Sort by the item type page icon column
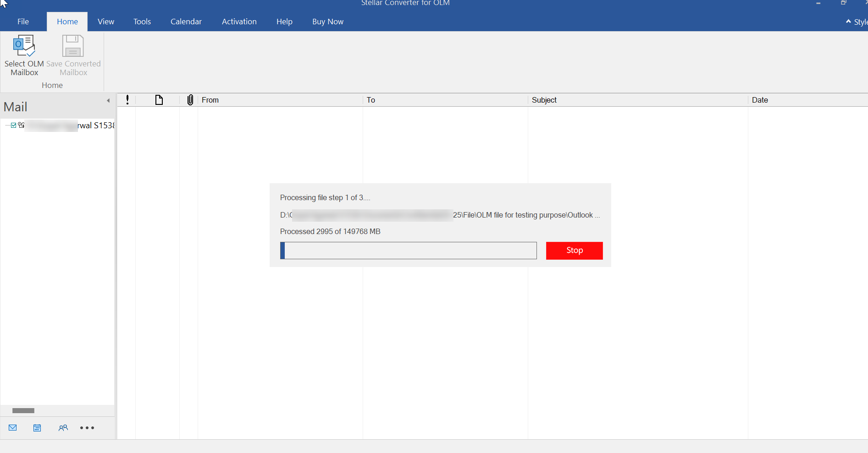This screenshot has height=453, width=868. (x=159, y=100)
